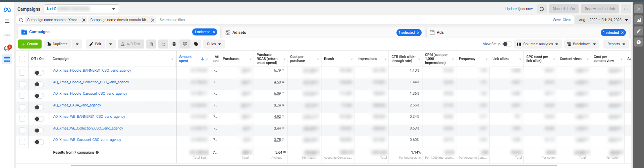Check the AQ_Xmas_Hoodie_BANNERS1 row checkbox
This screenshot has width=644, height=168.
22,73
